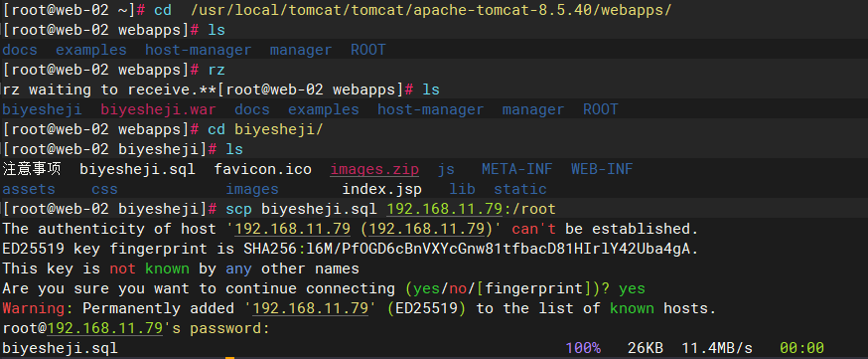Click the css directory entry
Image resolution: width=868 pixels, height=359 pixels.
coord(104,190)
